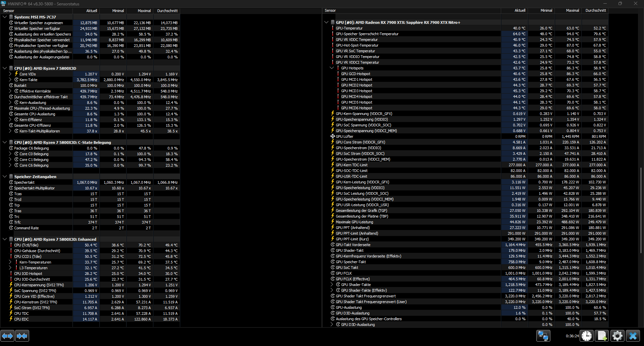The width and height of the screenshot is (644, 346).
Task: Collapse the Speicher-Zeitangaben group
Action: coord(5,177)
